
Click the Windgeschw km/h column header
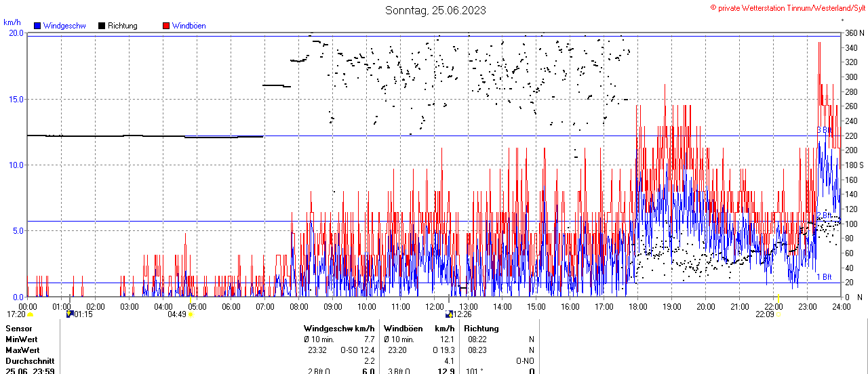[339, 329]
